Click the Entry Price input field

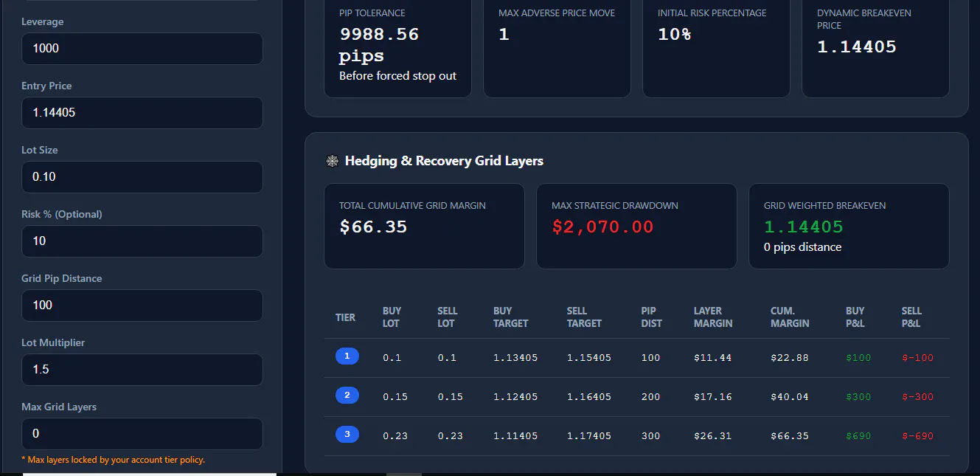coord(142,113)
